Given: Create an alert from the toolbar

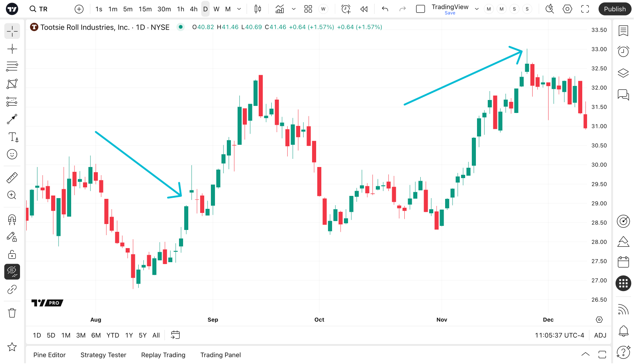Looking at the screenshot, I should (346, 9).
